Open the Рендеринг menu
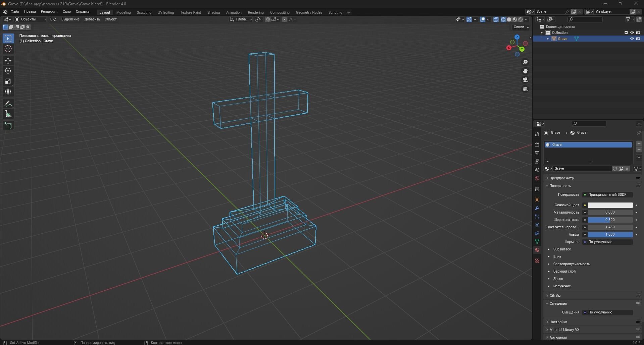 (49, 11)
